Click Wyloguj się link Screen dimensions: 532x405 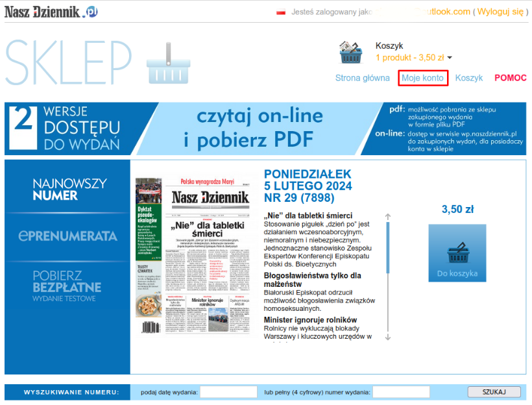tap(500, 12)
